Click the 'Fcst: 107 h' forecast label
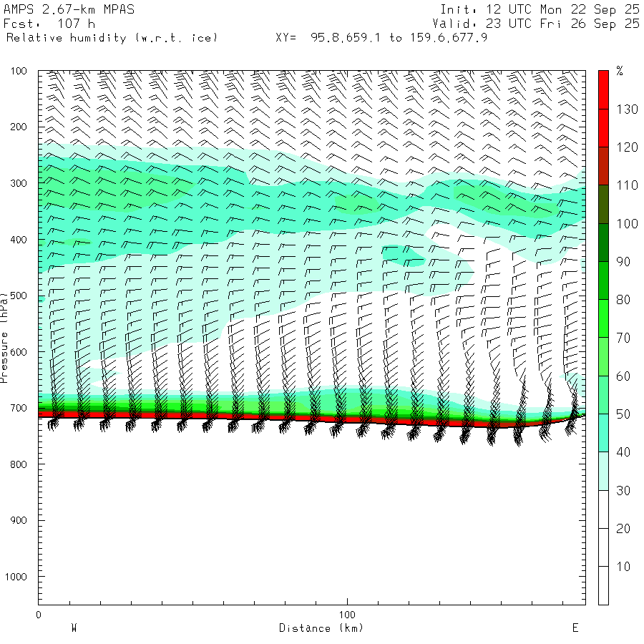This screenshot has height=644, width=644. pyautogui.click(x=49, y=24)
